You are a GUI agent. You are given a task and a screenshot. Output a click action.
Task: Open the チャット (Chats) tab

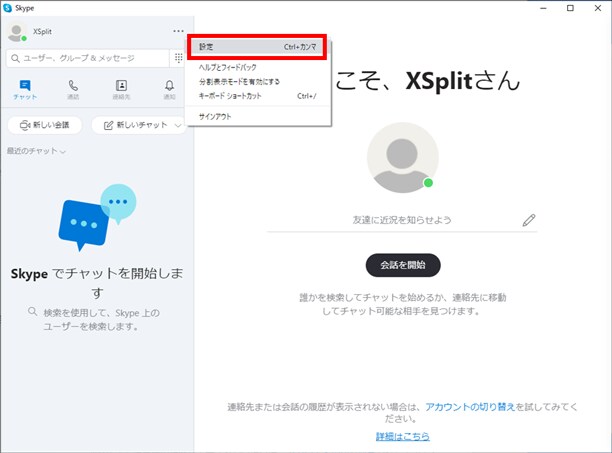pos(24,90)
